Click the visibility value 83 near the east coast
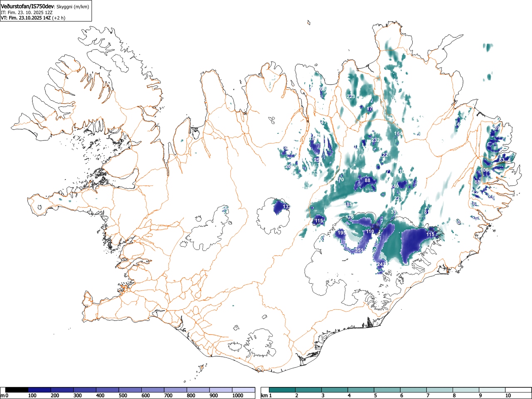 pyautogui.click(x=502, y=160)
